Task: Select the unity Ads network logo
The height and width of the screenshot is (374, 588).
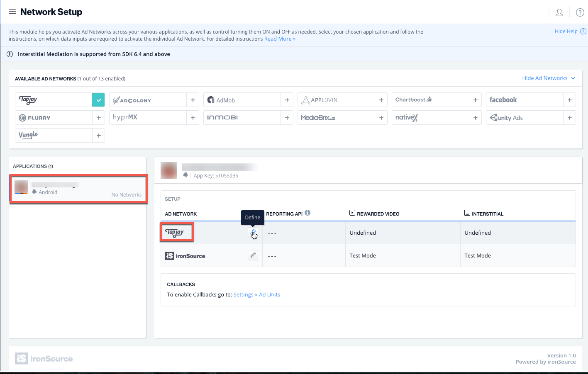Action: point(506,118)
